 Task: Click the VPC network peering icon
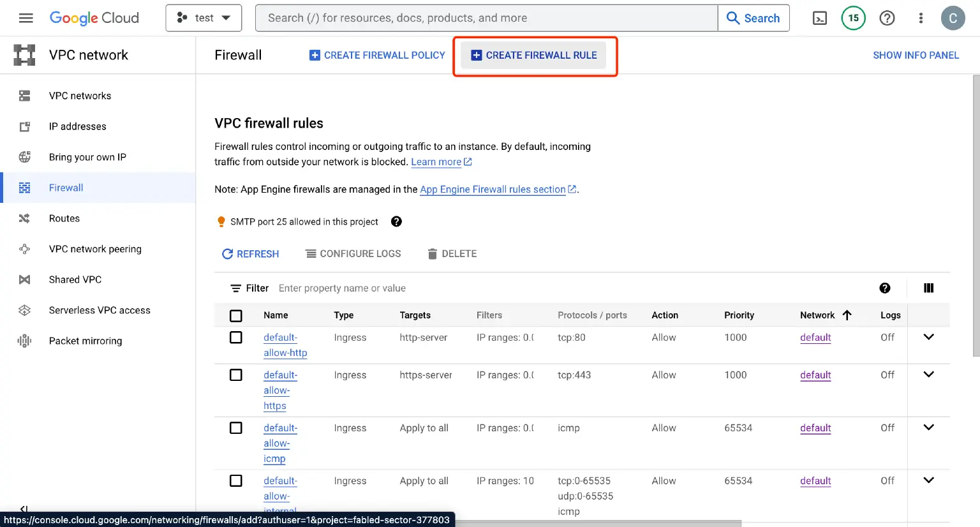(x=24, y=249)
